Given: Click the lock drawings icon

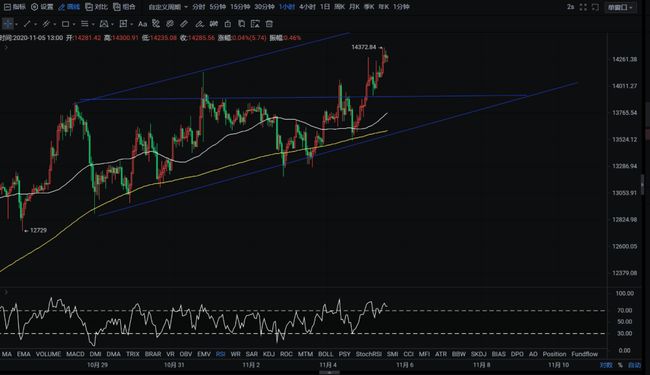Looking at the screenshot, I should (228, 24).
